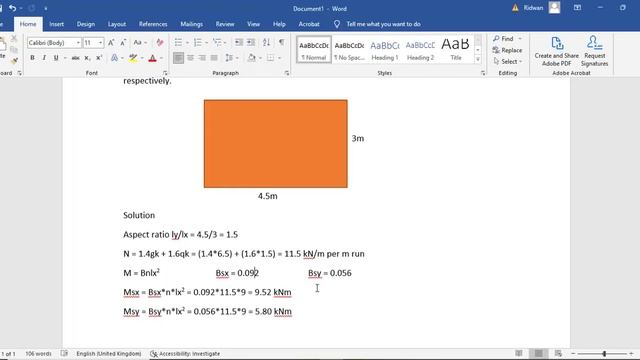Open the View tab
Screen dimensions: 640x360
tap(253, 24)
